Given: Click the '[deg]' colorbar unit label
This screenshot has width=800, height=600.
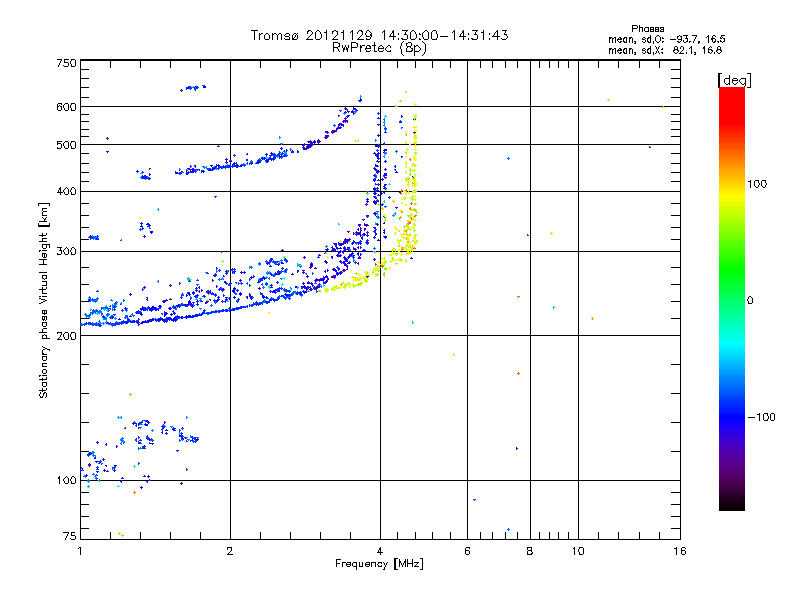Looking at the screenshot, I should (x=734, y=80).
